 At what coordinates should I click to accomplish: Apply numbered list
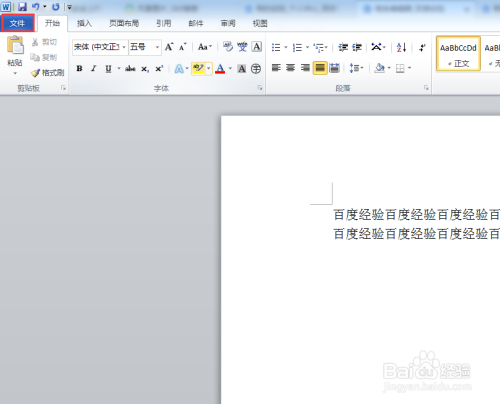point(297,47)
